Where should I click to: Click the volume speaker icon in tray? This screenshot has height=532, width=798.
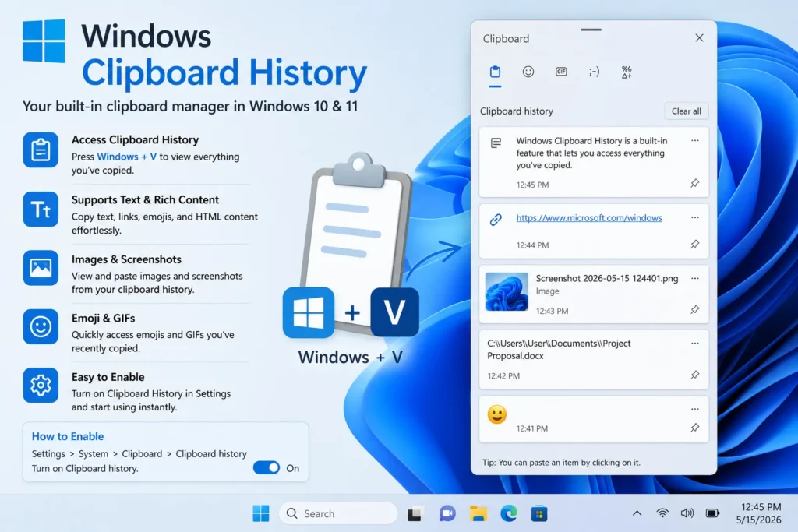[687, 513]
